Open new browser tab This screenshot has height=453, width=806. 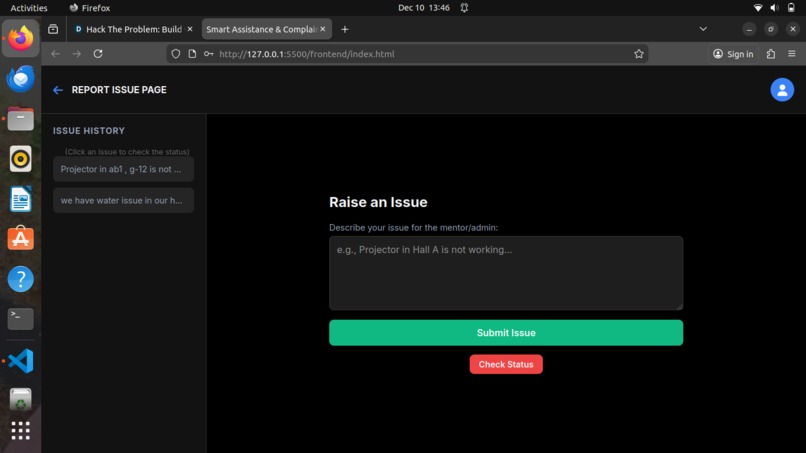click(x=345, y=29)
